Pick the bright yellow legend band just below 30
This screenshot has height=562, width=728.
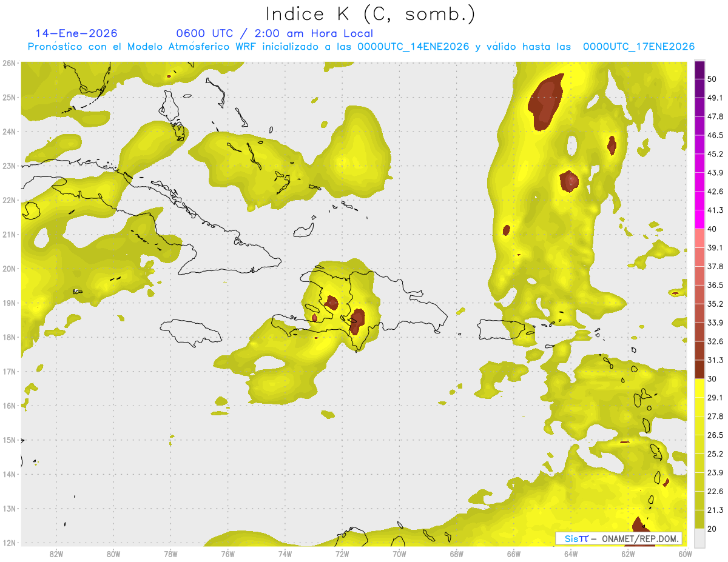pos(699,388)
